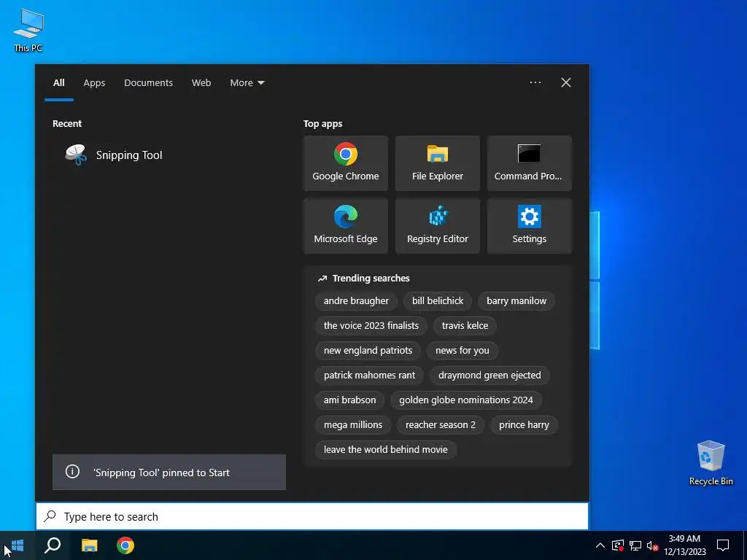Search trending 'bill belichick'
This screenshot has width=747, height=560.
[438, 301]
